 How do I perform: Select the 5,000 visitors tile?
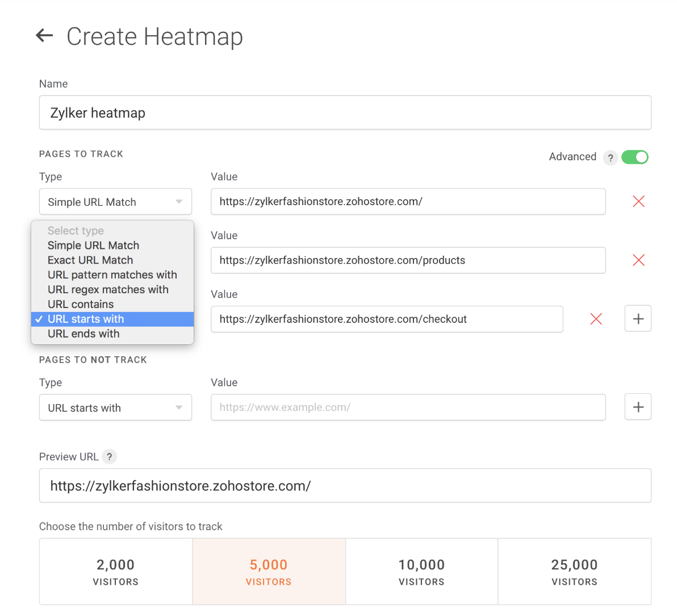coord(269,572)
